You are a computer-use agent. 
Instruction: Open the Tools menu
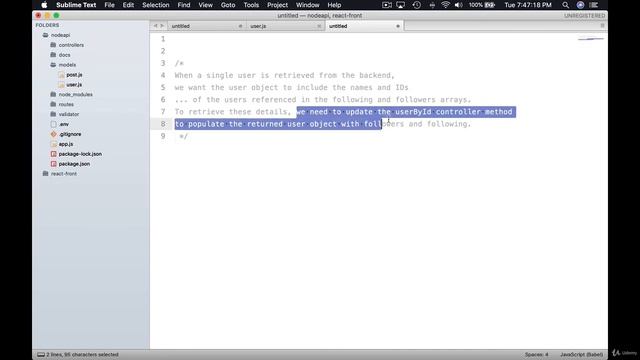point(251,5)
